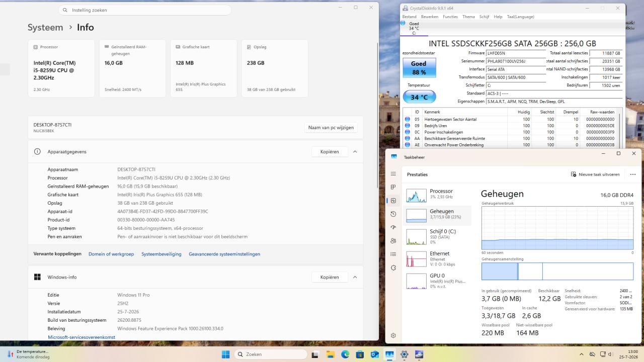644x362 pixels.
Task: Collapse the Apparaatgegevens section chevron
Action: (x=355, y=151)
